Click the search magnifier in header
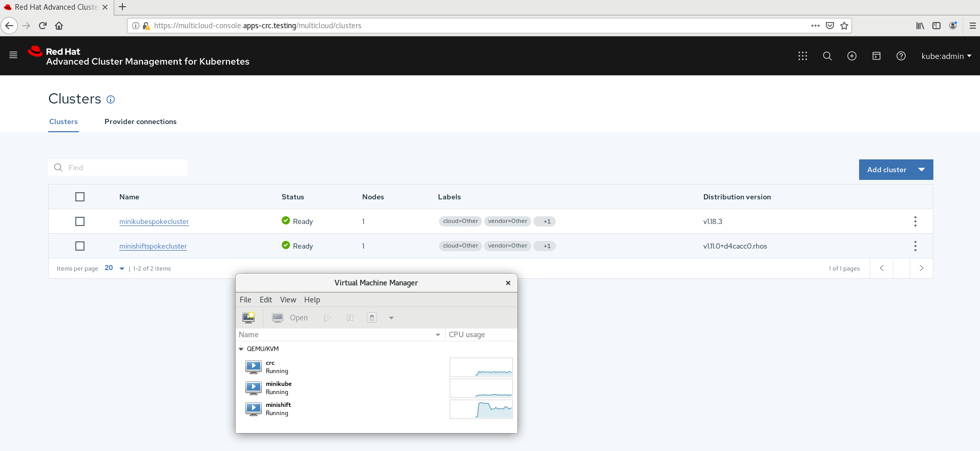 [x=827, y=56]
